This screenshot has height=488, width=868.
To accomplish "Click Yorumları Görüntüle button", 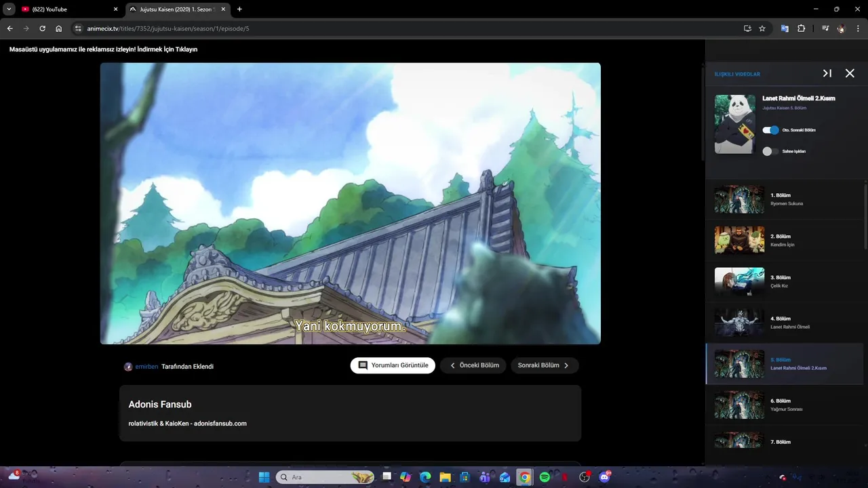I will coord(393,365).
